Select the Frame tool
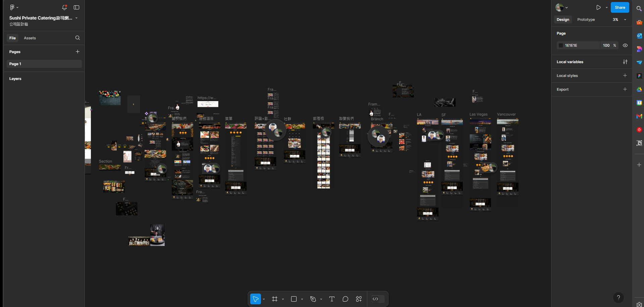The width and height of the screenshot is (644, 307). (x=275, y=299)
